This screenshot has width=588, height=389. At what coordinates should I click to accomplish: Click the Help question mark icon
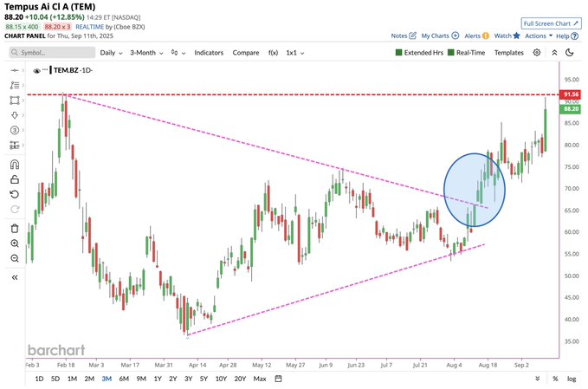point(574,36)
